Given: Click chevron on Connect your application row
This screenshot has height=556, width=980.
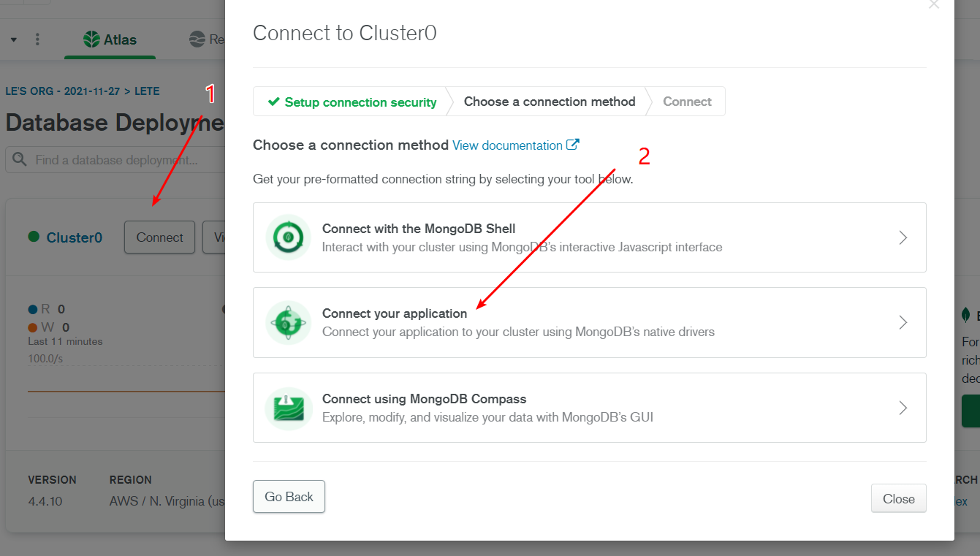Looking at the screenshot, I should coord(903,322).
